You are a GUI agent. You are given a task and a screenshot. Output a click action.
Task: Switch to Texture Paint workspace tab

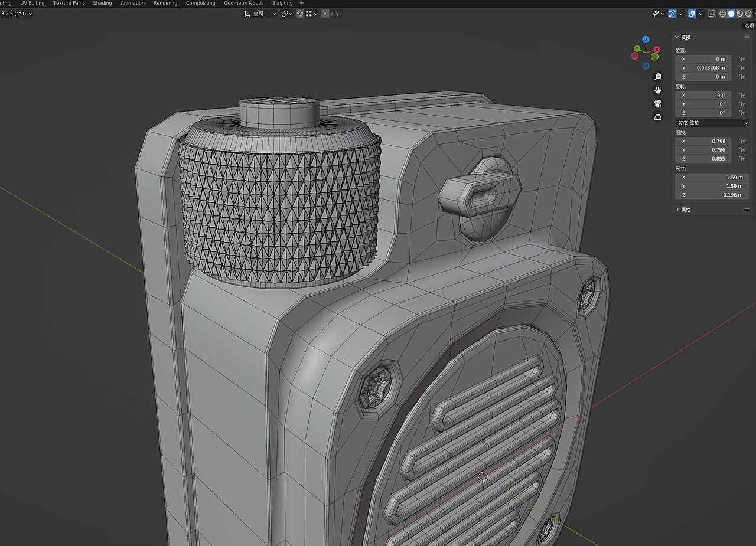pos(69,4)
